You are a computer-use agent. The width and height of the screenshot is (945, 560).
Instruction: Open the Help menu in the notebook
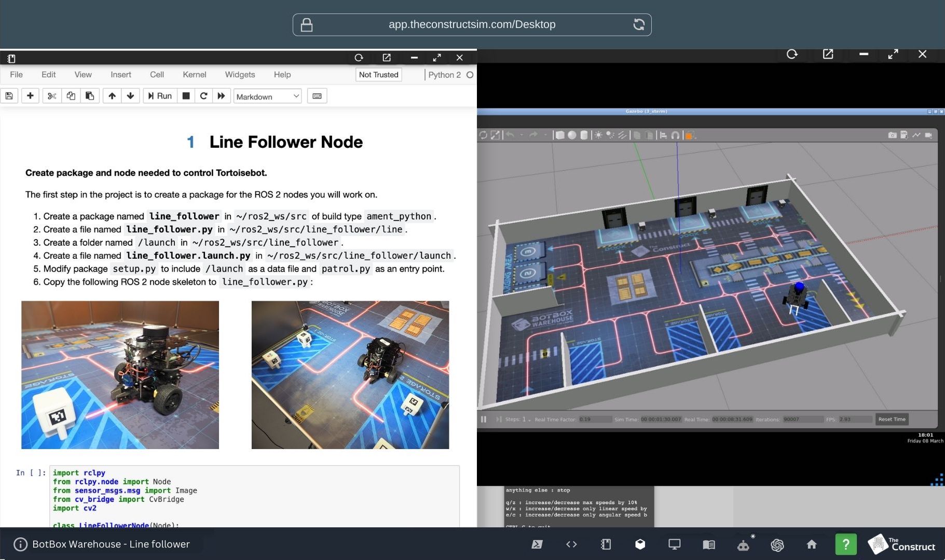point(282,75)
